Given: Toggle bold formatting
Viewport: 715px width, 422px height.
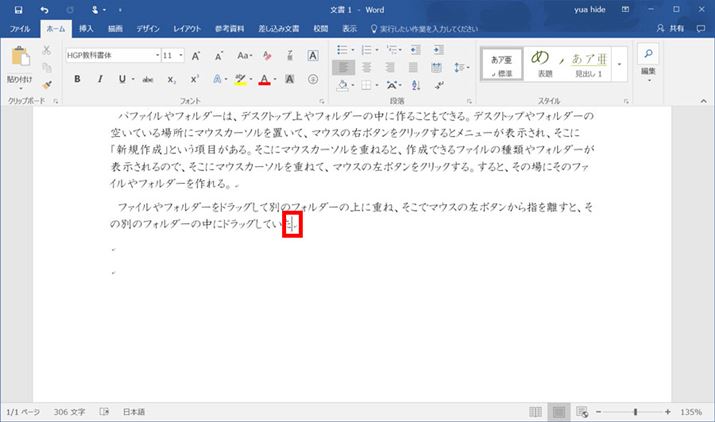Looking at the screenshot, I should tap(78, 79).
